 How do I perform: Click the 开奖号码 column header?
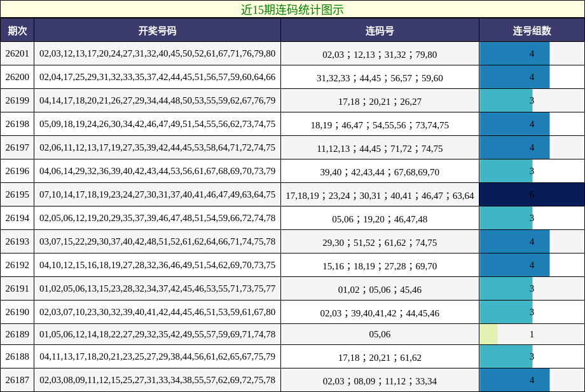[x=157, y=30]
